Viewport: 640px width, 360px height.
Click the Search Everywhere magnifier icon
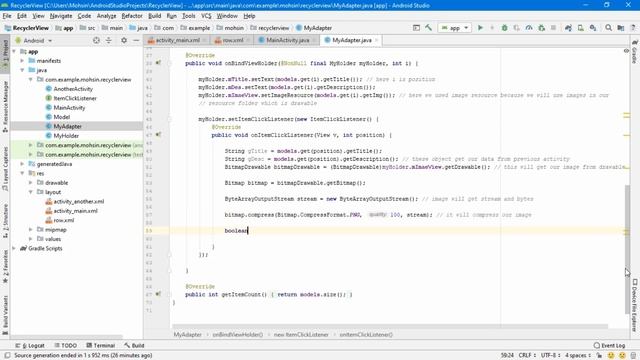pyautogui.click(x=608, y=28)
